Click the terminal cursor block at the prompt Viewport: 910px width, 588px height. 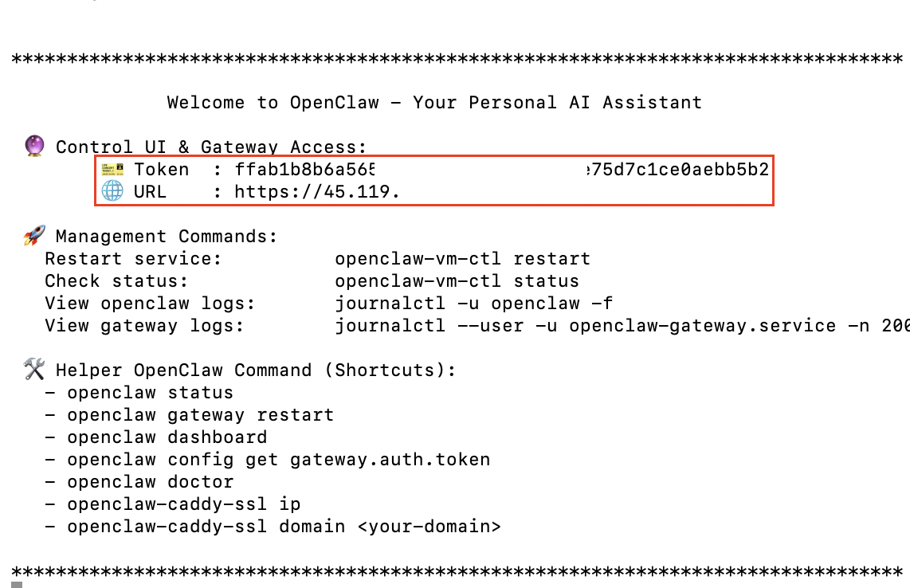17,585
